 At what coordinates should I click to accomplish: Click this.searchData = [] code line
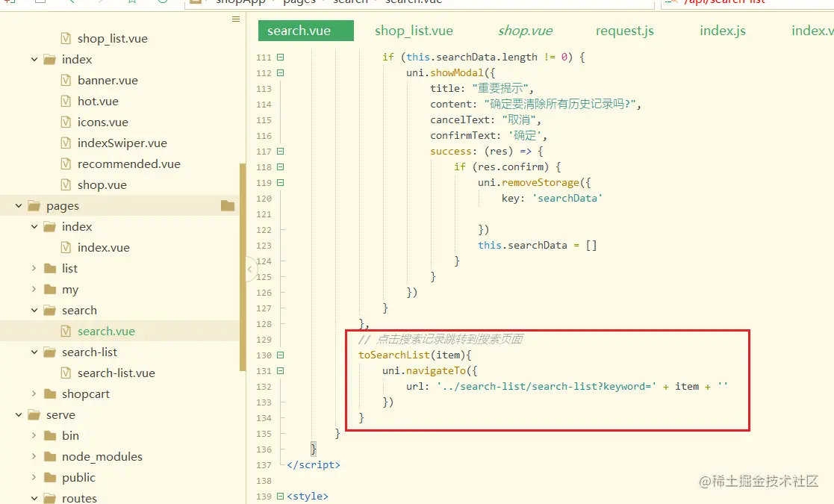point(537,245)
